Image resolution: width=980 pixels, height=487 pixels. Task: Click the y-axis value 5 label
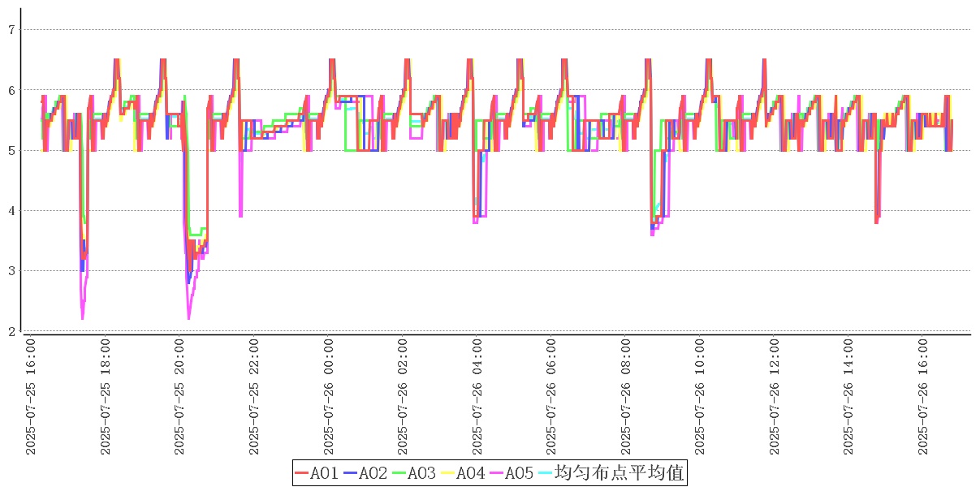coord(11,150)
